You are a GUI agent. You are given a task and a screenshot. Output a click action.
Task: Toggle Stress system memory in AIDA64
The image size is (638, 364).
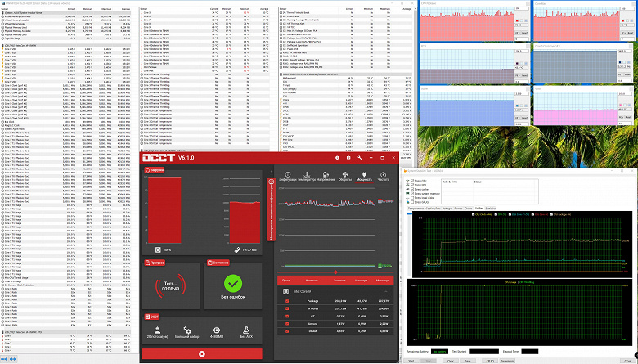(x=412, y=194)
